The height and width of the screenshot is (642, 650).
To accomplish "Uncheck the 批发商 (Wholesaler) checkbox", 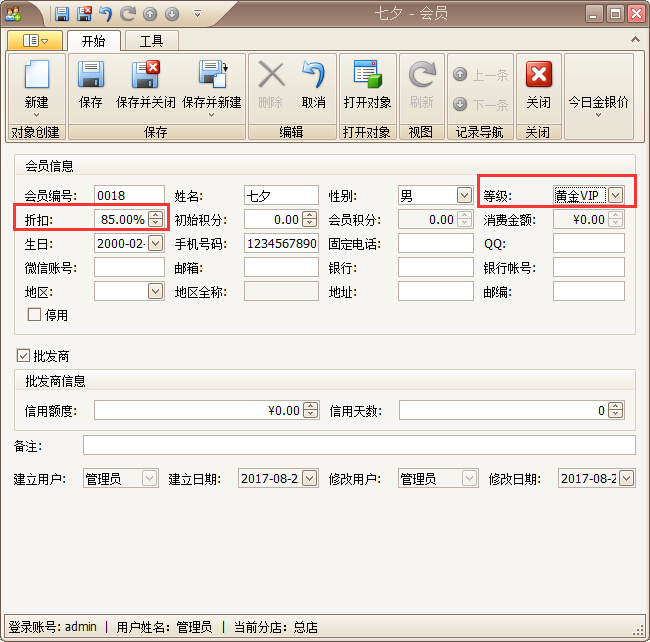I will 24,356.
